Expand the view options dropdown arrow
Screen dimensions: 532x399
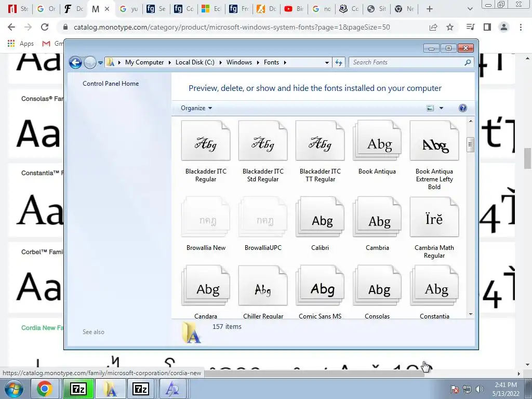tap(441, 108)
